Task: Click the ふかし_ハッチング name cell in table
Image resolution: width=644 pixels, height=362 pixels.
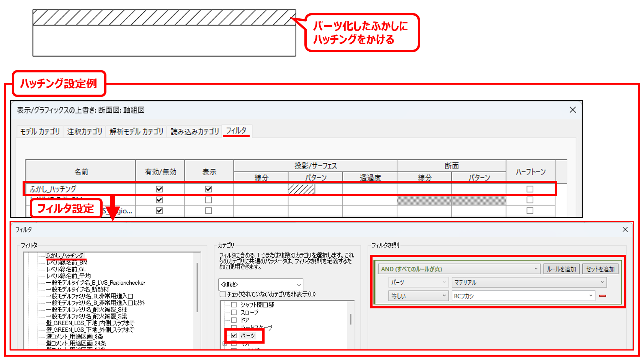Action: tap(81, 189)
